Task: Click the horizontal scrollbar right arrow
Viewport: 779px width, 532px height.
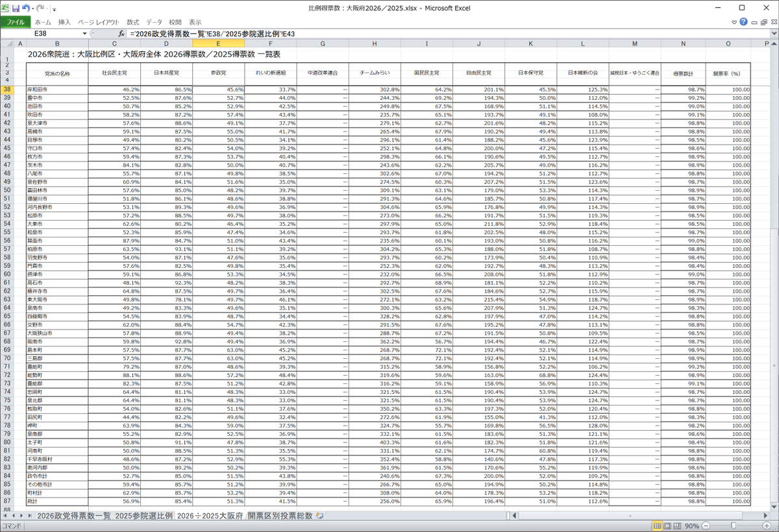Action: pyautogui.click(x=764, y=515)
